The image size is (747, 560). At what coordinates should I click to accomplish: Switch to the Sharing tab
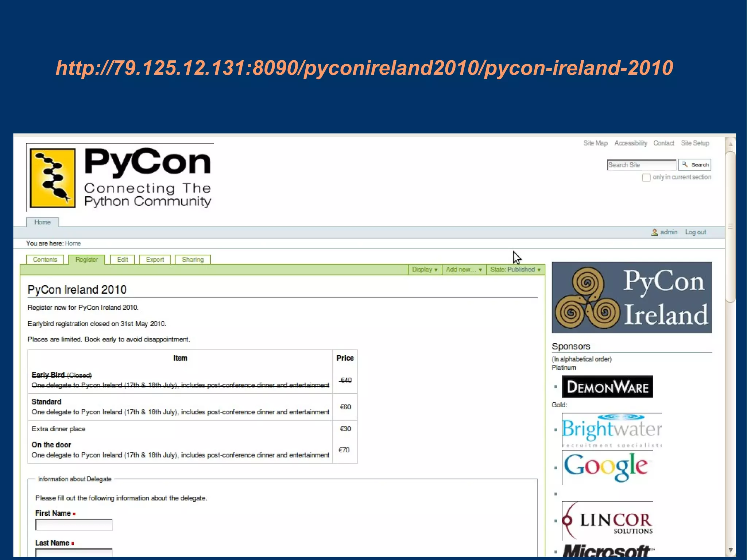193,260
